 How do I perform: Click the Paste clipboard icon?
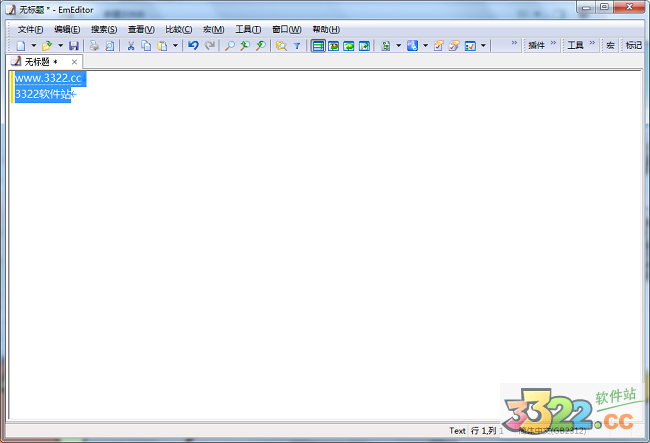162,46
